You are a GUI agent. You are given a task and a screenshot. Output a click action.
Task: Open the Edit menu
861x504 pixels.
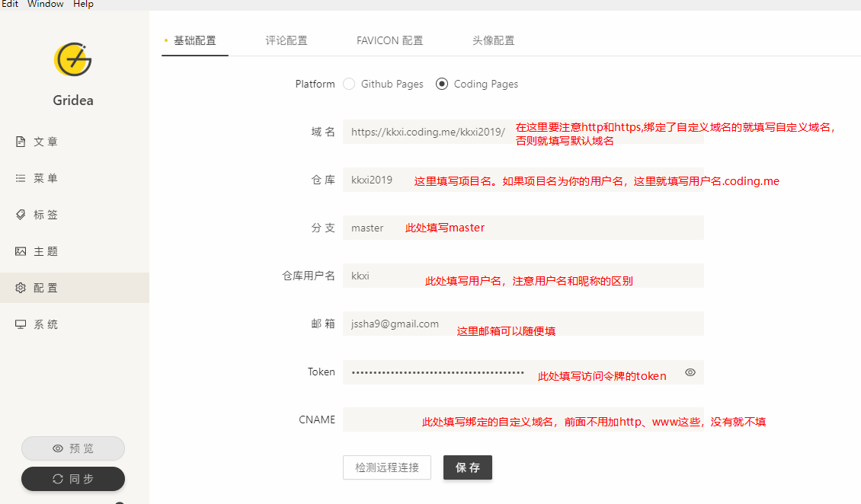coord(9,4)
